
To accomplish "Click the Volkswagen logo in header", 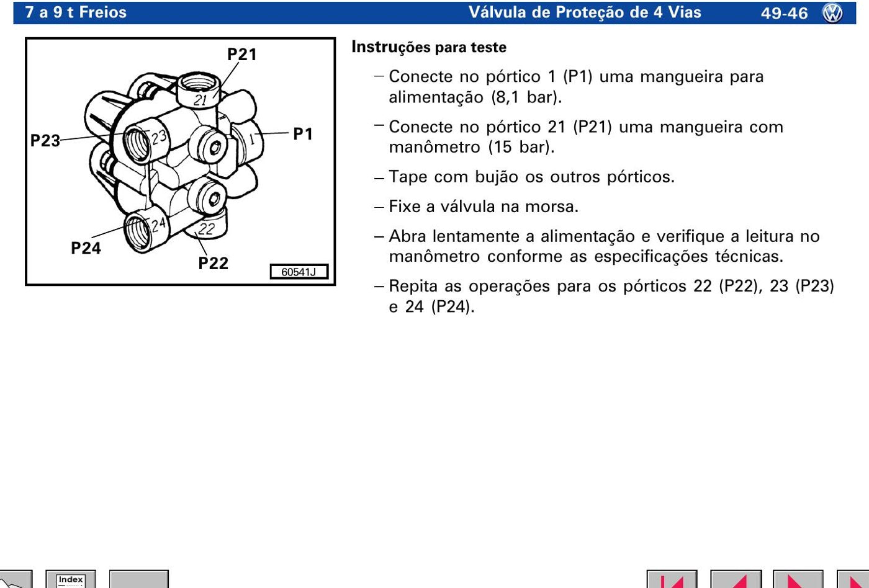I will click(x=832, y=13).
